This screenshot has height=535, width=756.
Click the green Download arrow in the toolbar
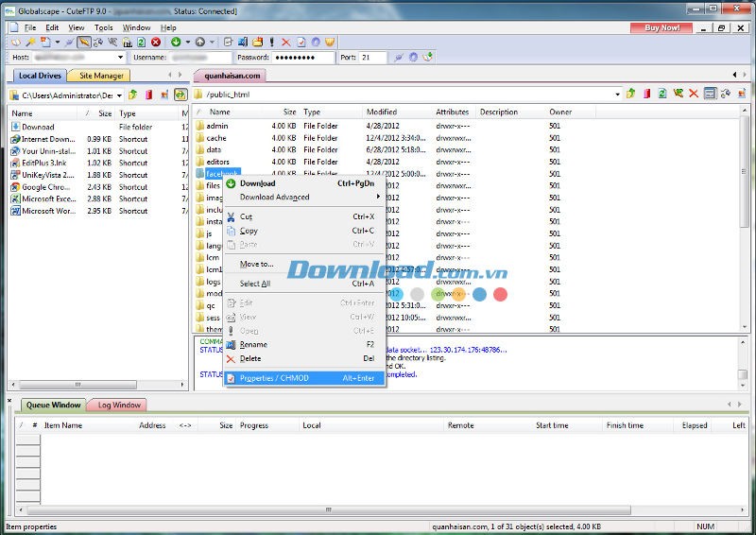click(176, 43)
